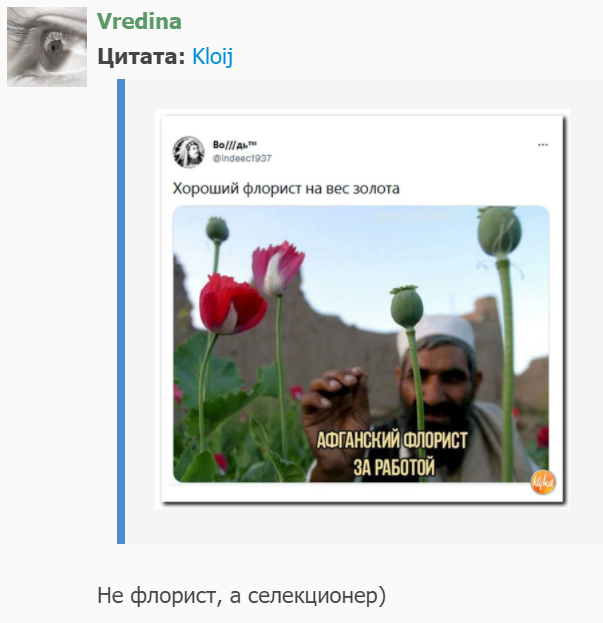The image size is (603, 623).
Task: Click the pink-white poppy flower in the photo
Action: click(278, 268)
